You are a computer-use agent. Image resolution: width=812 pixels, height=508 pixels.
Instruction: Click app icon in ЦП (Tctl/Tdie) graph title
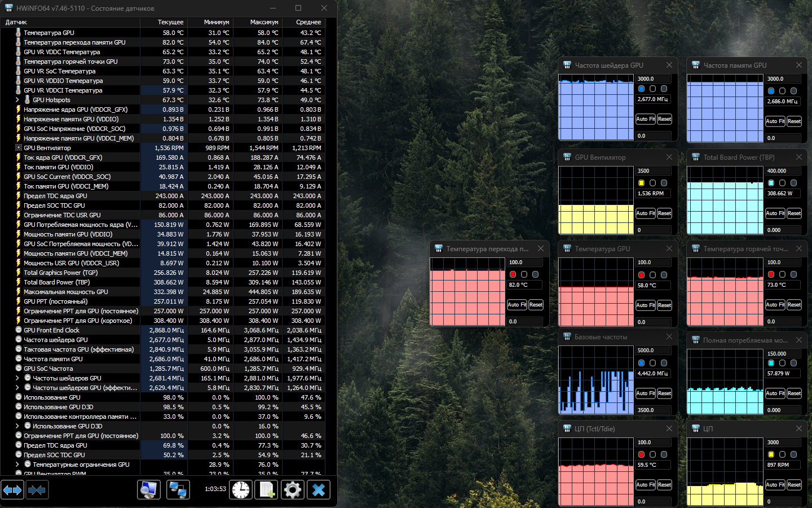[567, 429]
